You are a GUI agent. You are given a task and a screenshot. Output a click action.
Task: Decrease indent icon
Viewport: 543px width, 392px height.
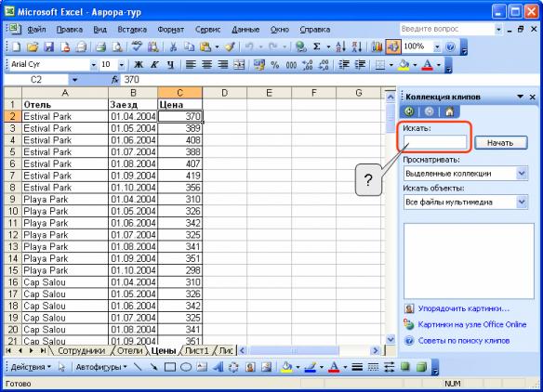[343, 65]
